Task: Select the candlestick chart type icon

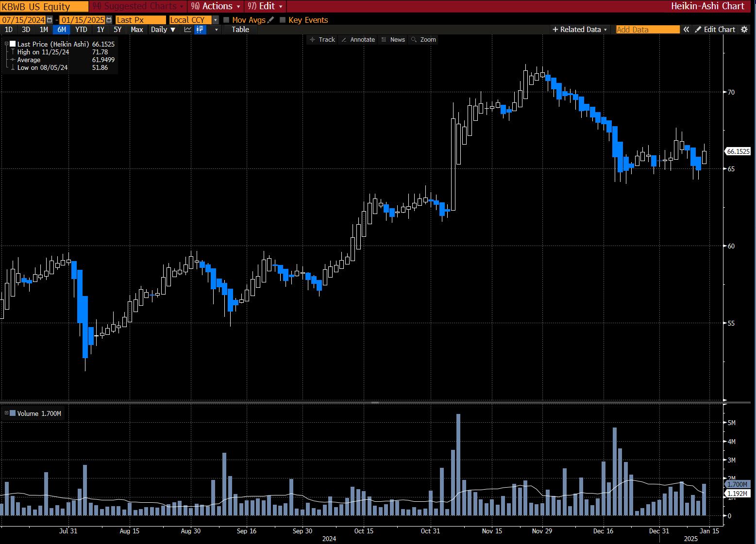Action: [x=200, y=30]
